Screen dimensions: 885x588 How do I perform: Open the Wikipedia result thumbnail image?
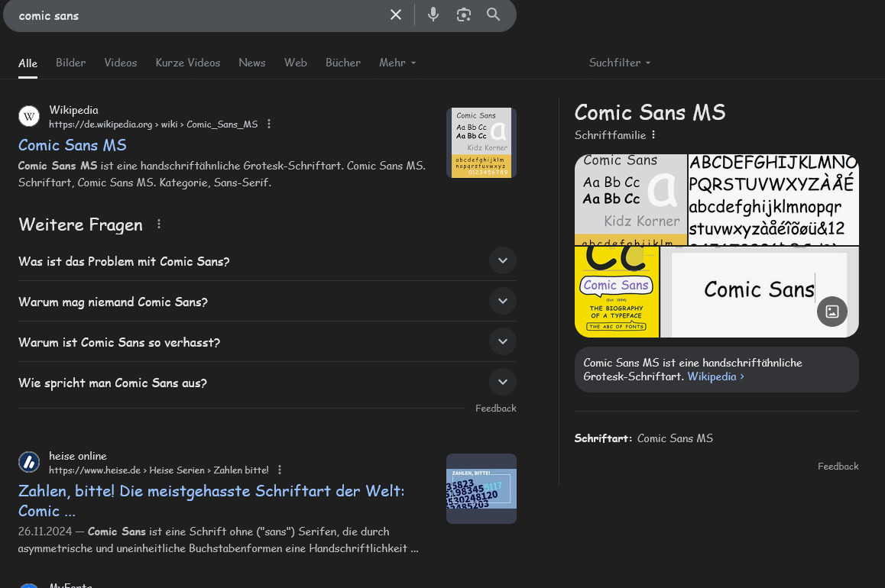[x=481, y=143]
